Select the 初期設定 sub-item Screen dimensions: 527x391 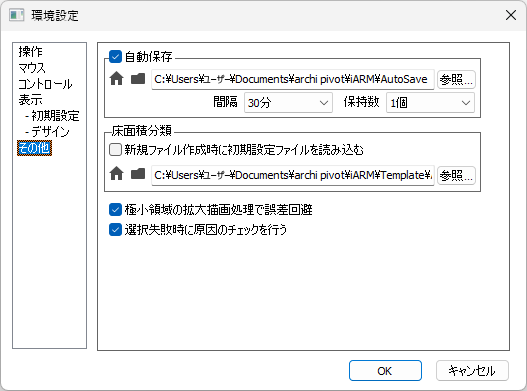tap(52, 116)
